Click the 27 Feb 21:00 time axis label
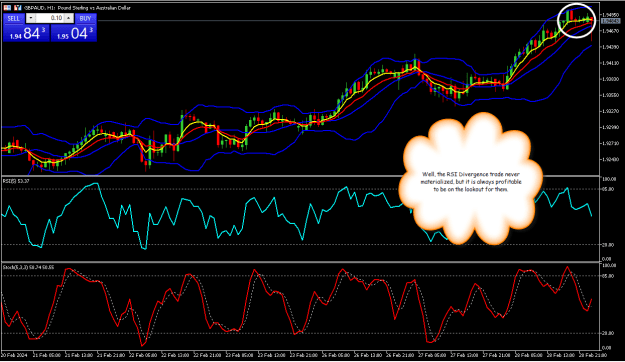Image resolution: width=625 pixels, height=362 pixels. [497, 355]
